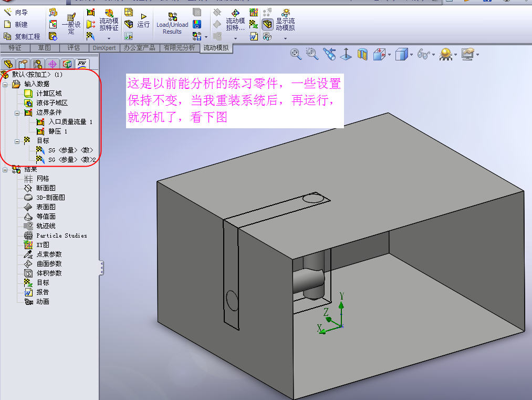Screen dimensions: 532x400
Task: Click the checkered goal flag toolbar icon
Action: click(90, 36)
